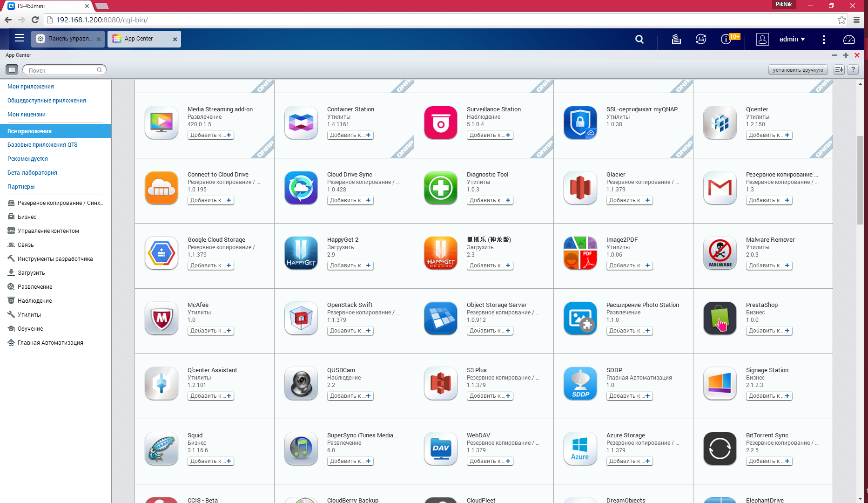The width and height of the screenshot is (868, 503).
Task: Select Базовые приложения QTS category
Action: pyautogui.click(x=42, y=145)
